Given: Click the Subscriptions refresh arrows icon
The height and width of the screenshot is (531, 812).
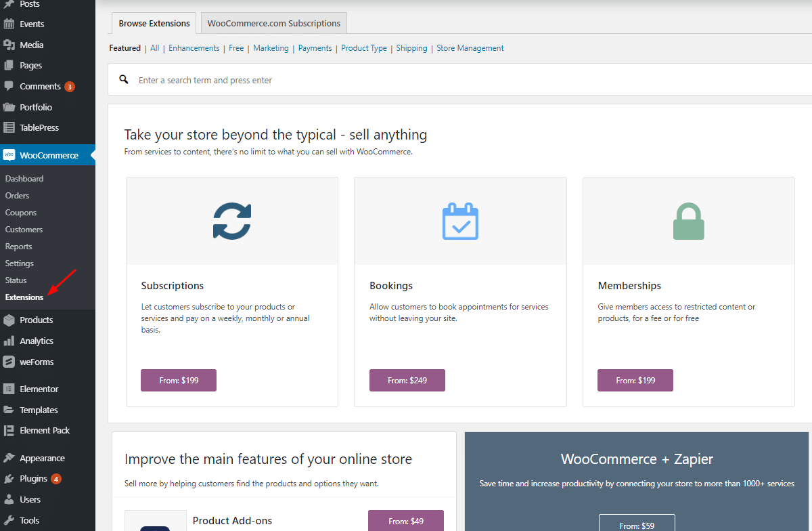Looking at the screenshot, I should pos(232,221).
